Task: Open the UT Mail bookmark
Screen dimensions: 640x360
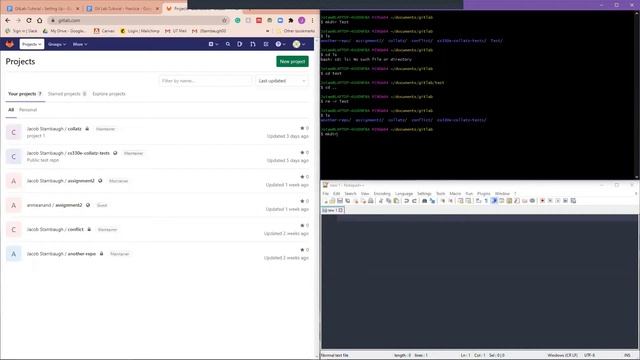Action: [x=176, y=31]
